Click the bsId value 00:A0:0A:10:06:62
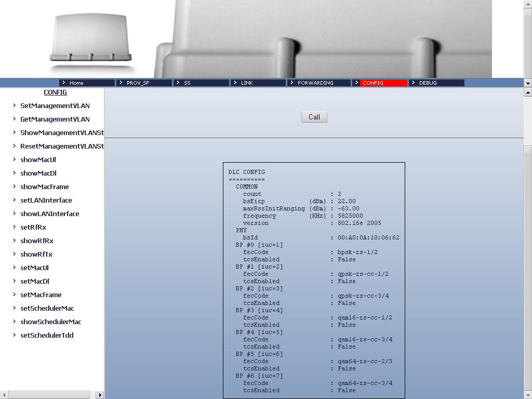 368,237
